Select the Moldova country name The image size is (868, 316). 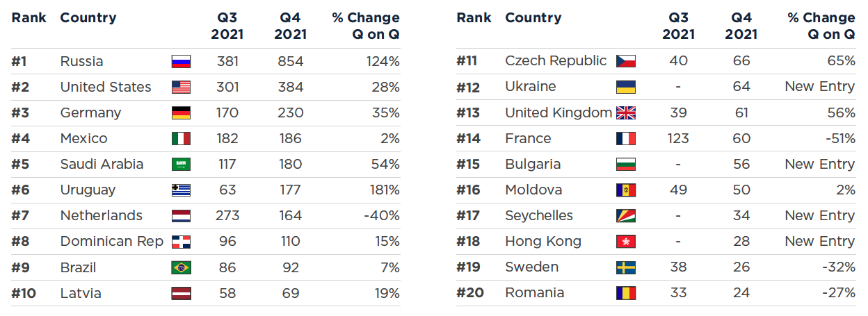pos(533,190)
